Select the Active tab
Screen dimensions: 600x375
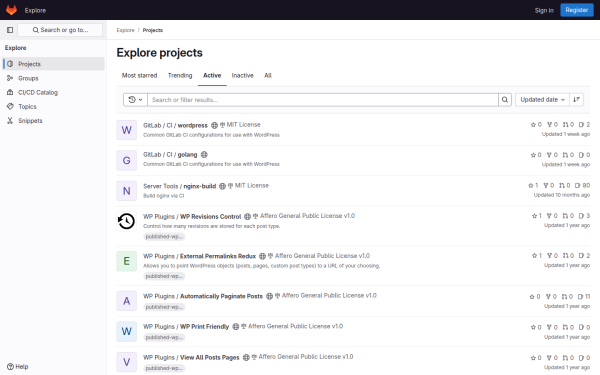point(212,75)
